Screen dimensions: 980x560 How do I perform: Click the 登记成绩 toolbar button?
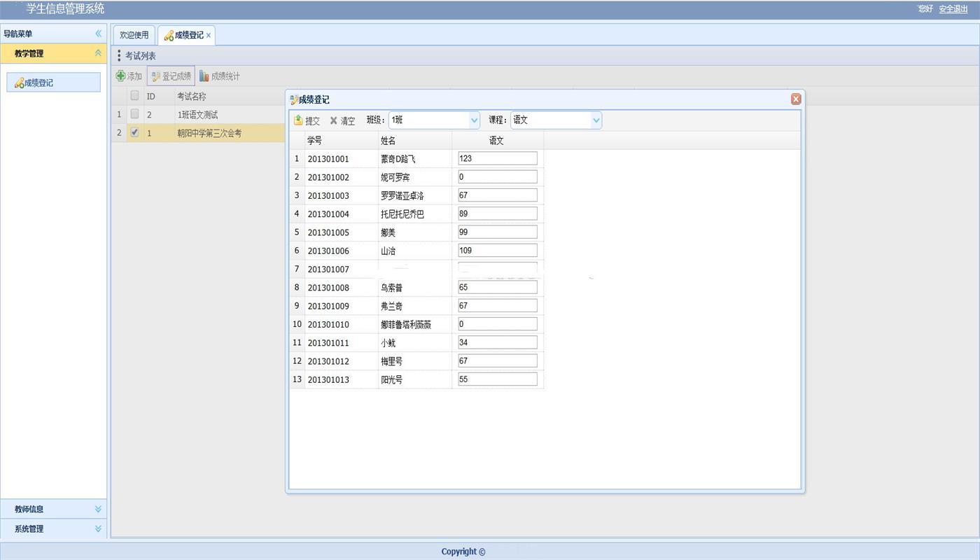tap(171, 76)
